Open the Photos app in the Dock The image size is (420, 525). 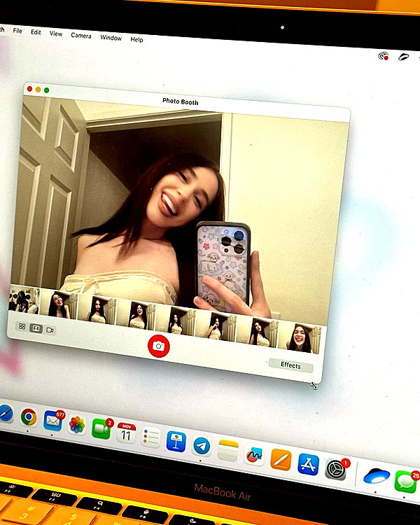(77, 425)
